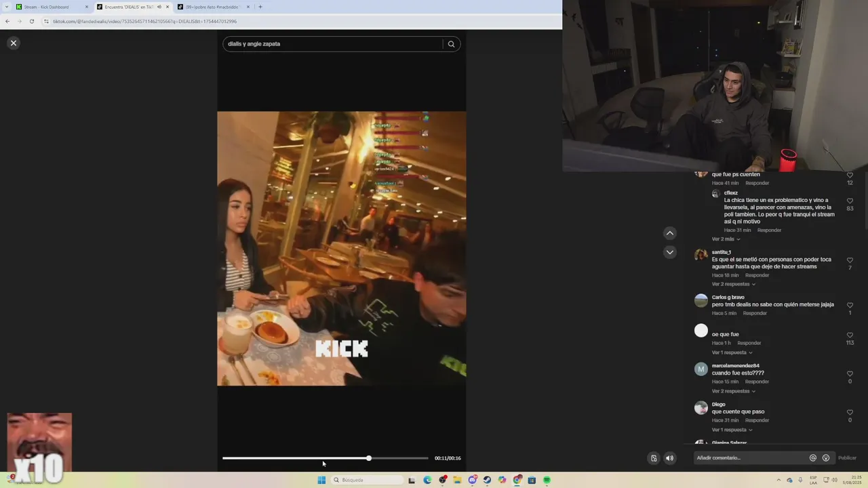Open Diego's profile avatar
This screenshot has height=488, width=868.
click(701, 407)
